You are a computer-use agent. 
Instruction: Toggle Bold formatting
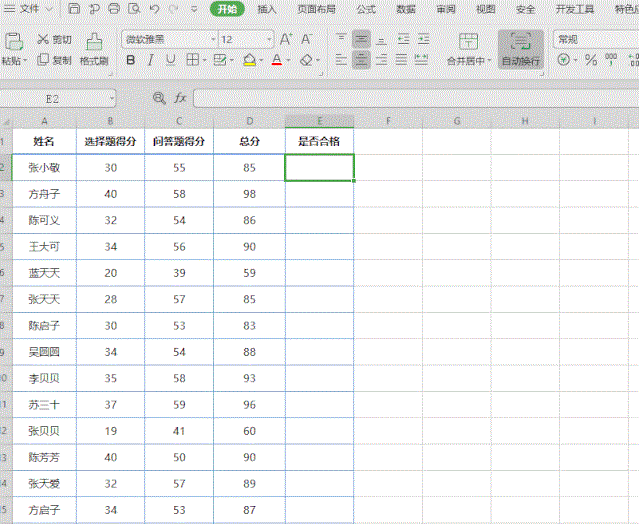pos(130,60)
